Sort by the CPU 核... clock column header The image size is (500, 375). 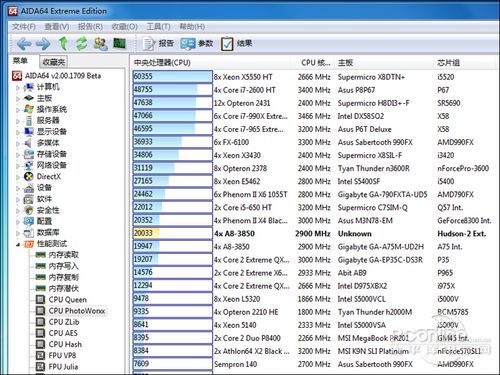[x=315, y=63]
